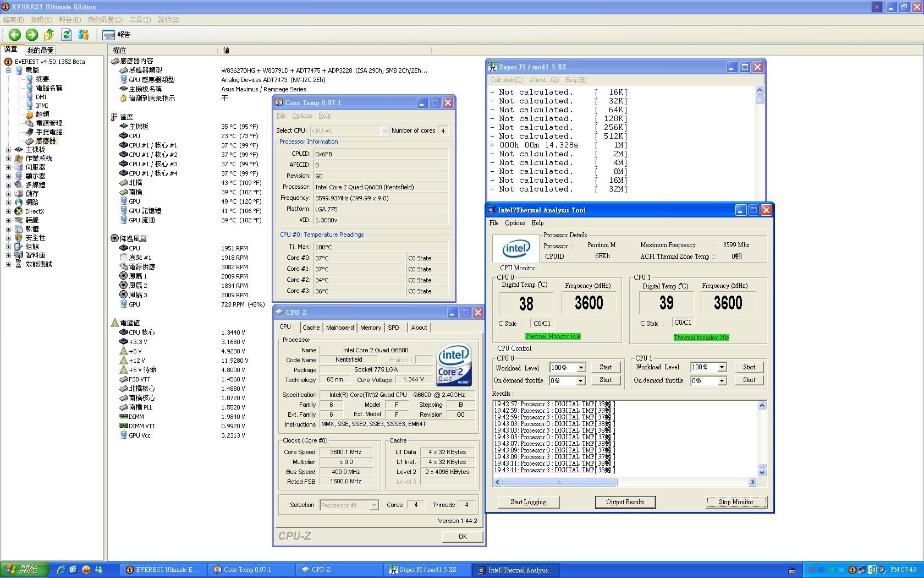Click the Stop Monitor button
The image size is (924, 578).
tap(736, 502)
